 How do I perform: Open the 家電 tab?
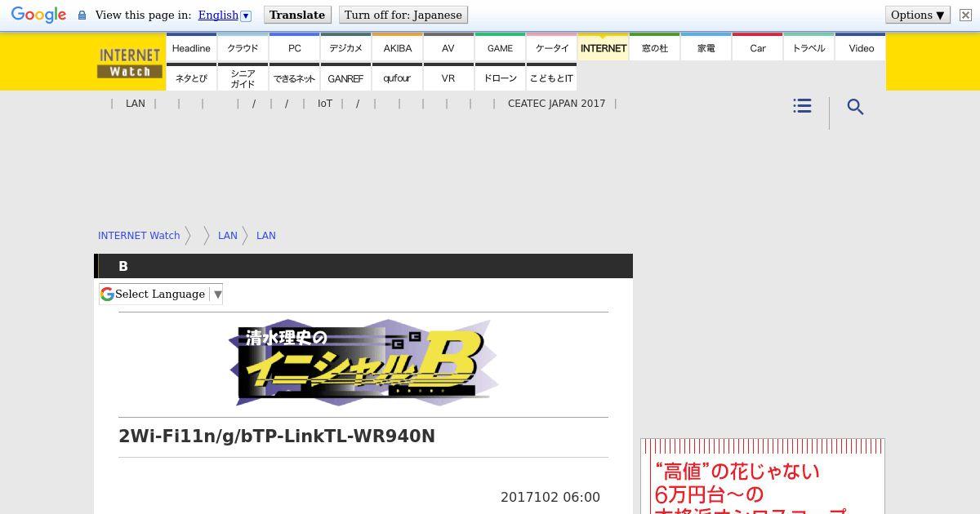[x=706, y=47]
